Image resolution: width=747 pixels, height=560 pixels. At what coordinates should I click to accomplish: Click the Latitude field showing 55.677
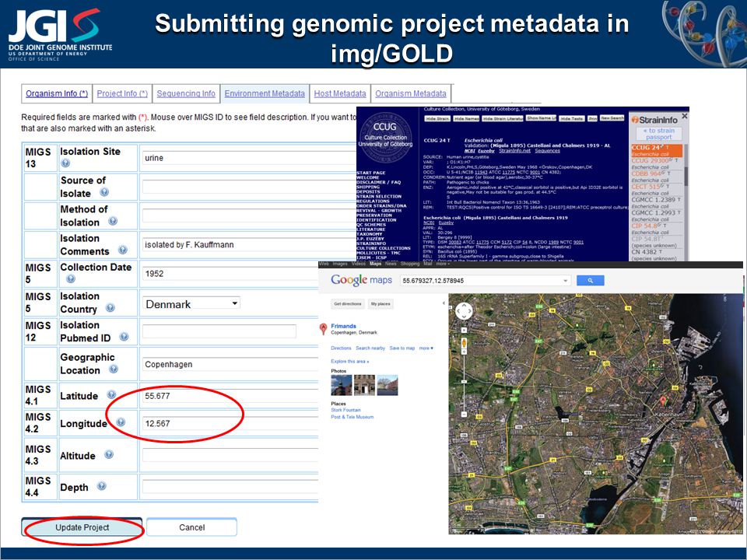231,396
